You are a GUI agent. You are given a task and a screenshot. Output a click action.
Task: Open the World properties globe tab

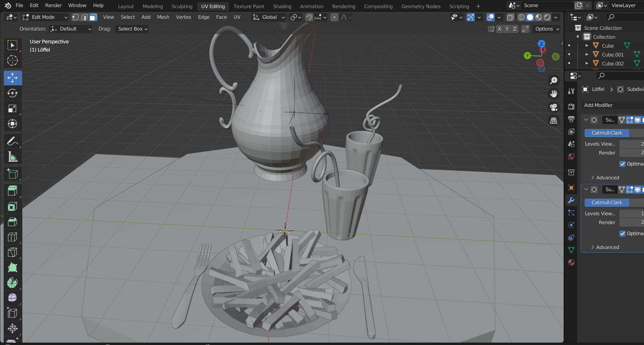point(571,156)
